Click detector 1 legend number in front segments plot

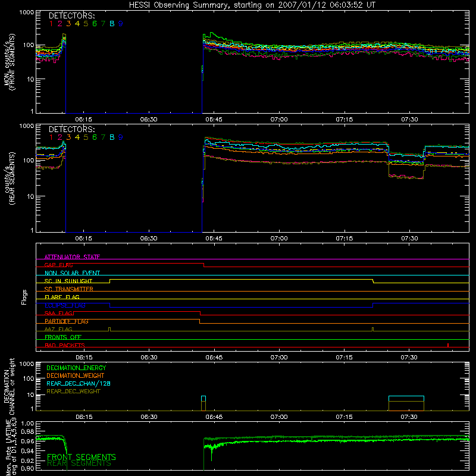coord(51,24)
